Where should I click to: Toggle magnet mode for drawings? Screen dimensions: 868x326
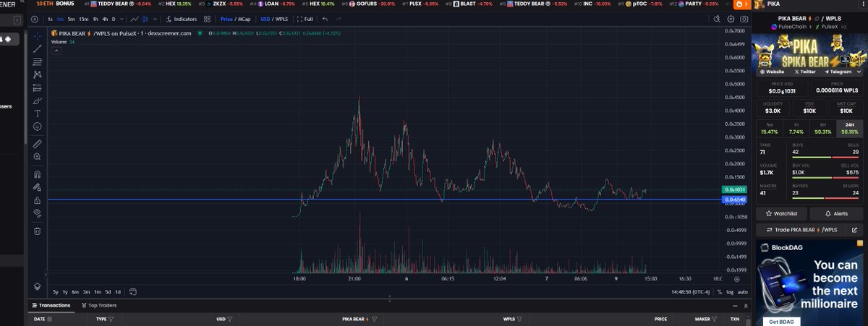point(38,174)
